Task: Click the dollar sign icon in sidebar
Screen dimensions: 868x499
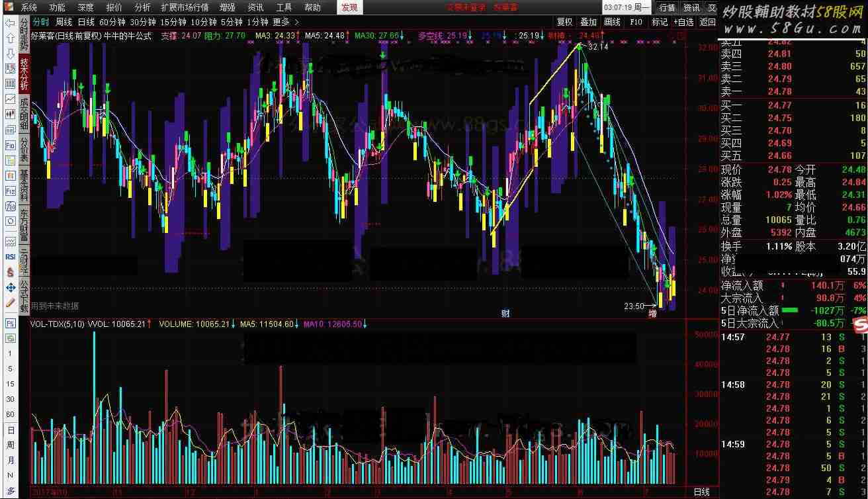Action: click(11, 272)
